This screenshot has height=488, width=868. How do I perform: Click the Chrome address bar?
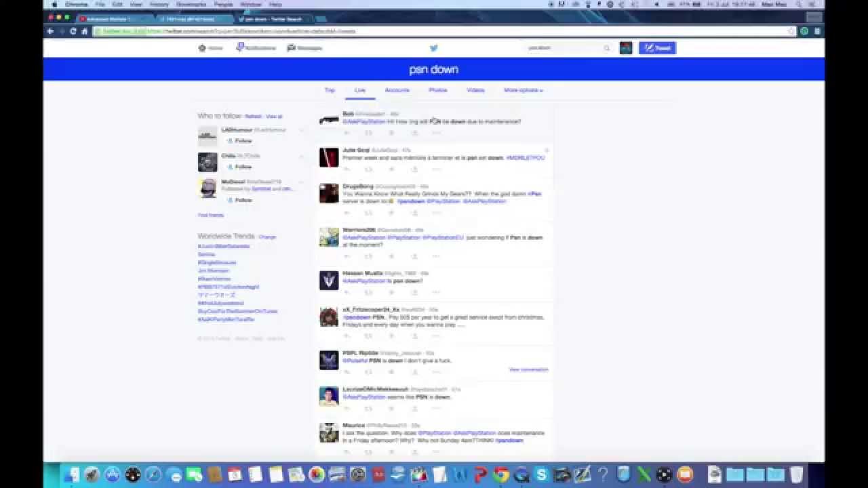pos(444,31)
